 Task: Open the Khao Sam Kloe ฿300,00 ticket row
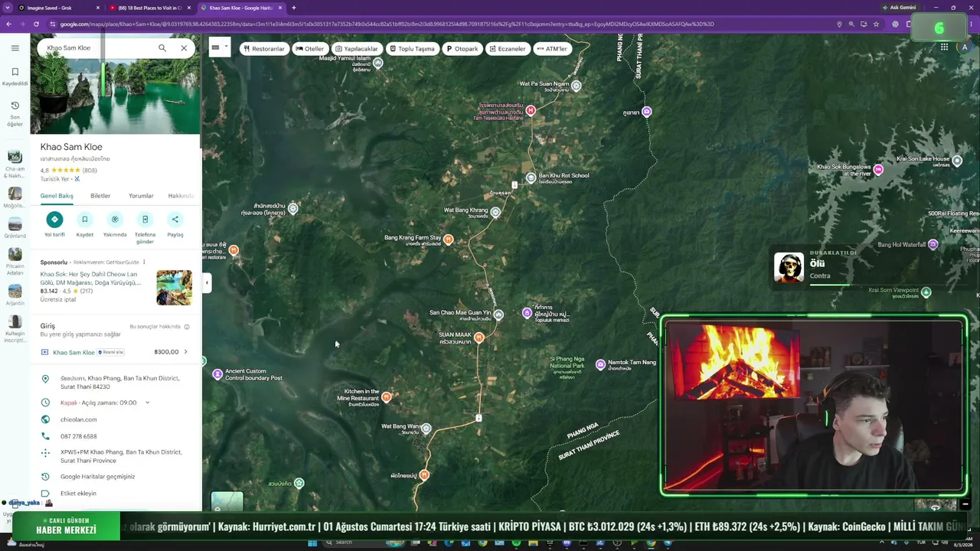pos(115,352)
